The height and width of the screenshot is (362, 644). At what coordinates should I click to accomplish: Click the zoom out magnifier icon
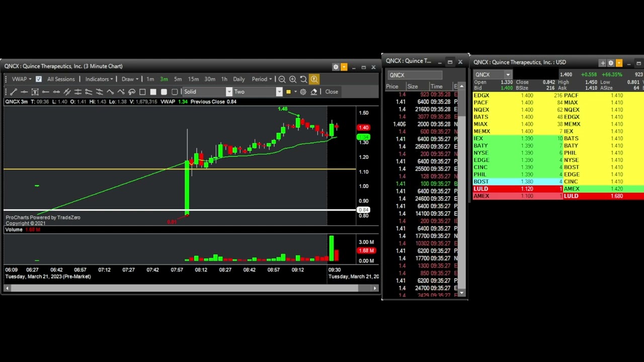pos(282,79)
